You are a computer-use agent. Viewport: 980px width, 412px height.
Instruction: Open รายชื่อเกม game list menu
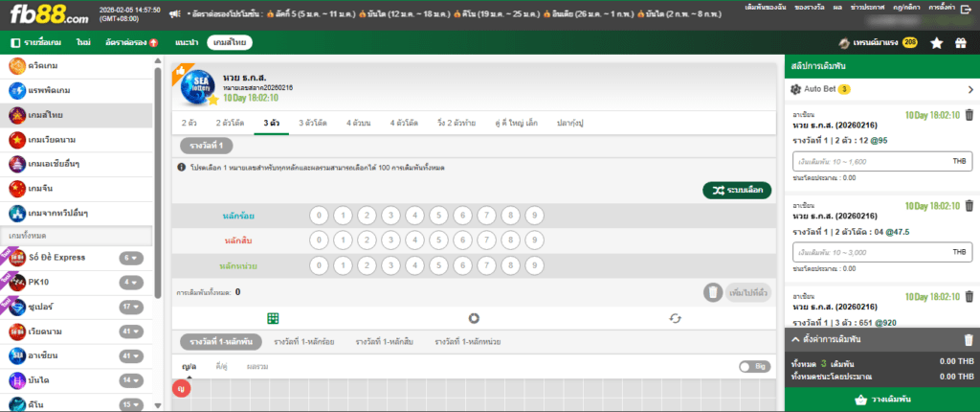[34, 43]
